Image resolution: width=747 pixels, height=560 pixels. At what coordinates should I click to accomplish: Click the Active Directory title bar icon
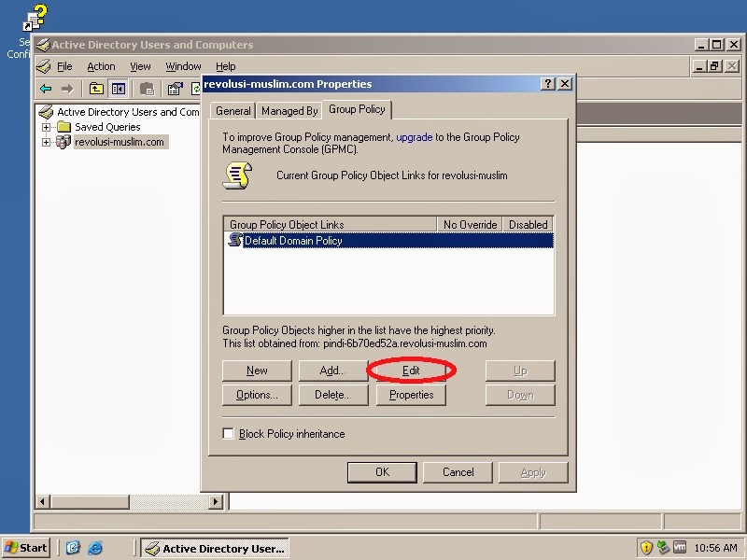tap(43, 45)
